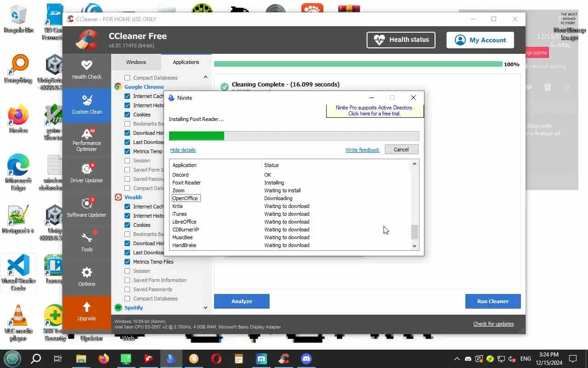
Task: Click the CCleaner 100% progress bar
Action: (x=358, y=64)
